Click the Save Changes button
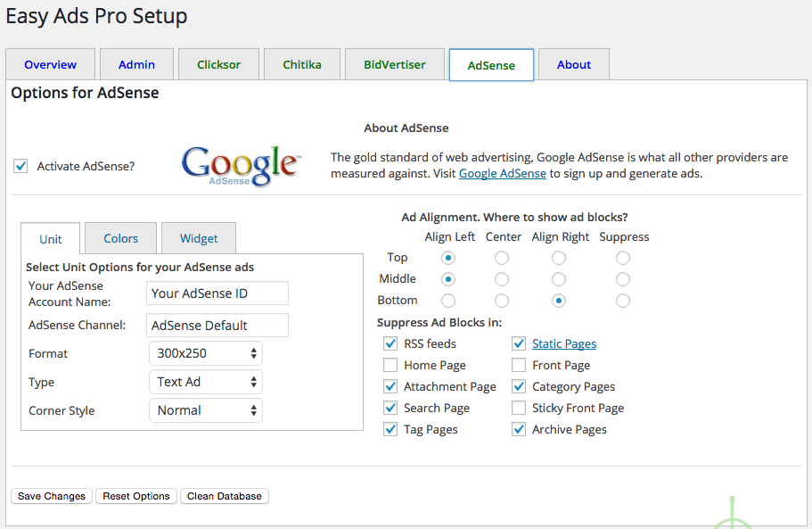 [x=52, y=496]
